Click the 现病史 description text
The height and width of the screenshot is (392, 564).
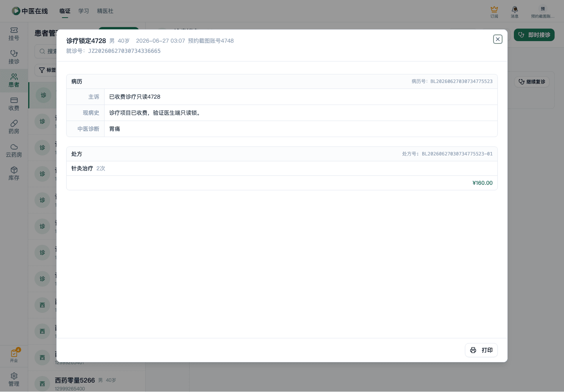pos(156,113)
